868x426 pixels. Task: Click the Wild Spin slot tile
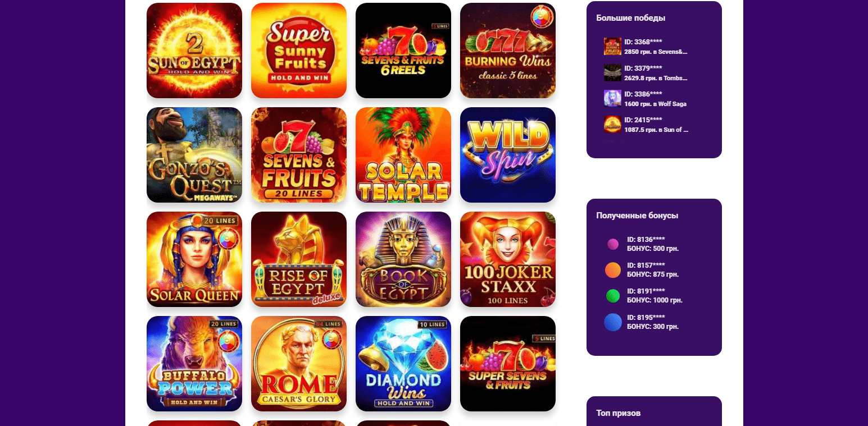508,155
